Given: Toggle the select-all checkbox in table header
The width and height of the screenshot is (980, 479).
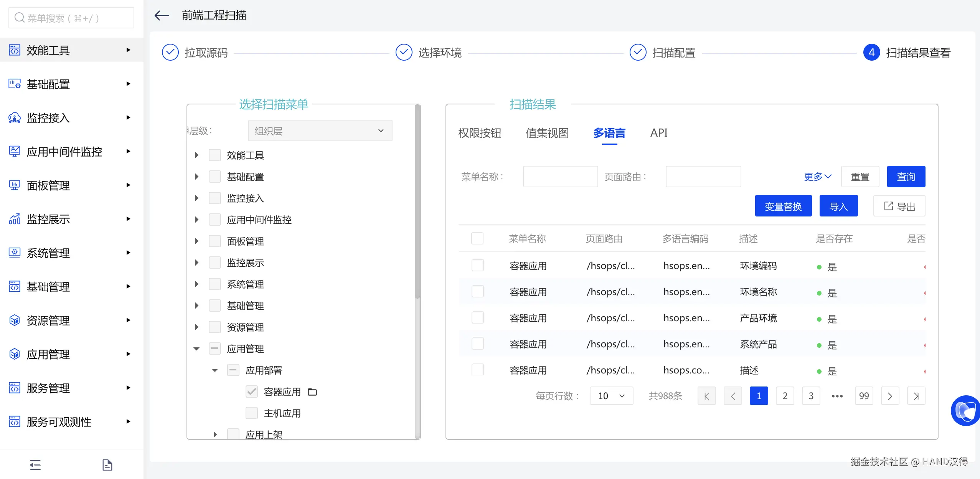Looking at the screenshot, I should pyautogui.click(x=477, y=238).
